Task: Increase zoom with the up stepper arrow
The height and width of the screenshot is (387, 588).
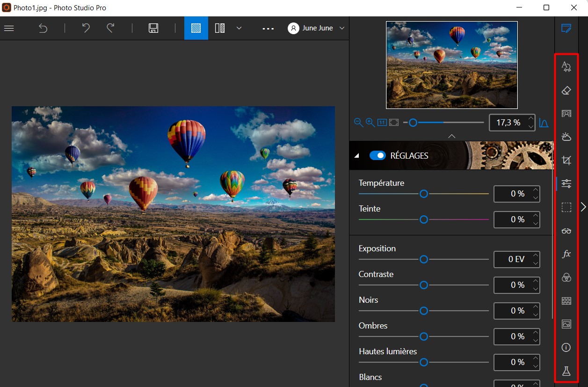Action: (531, 118)
